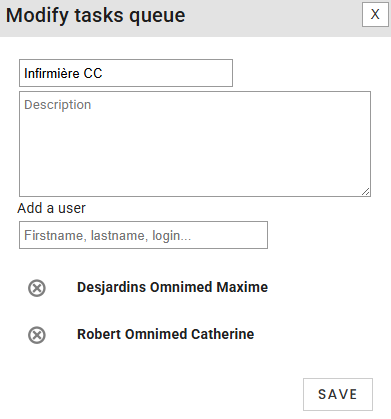Click the Description placeholder text

(58, 105)
